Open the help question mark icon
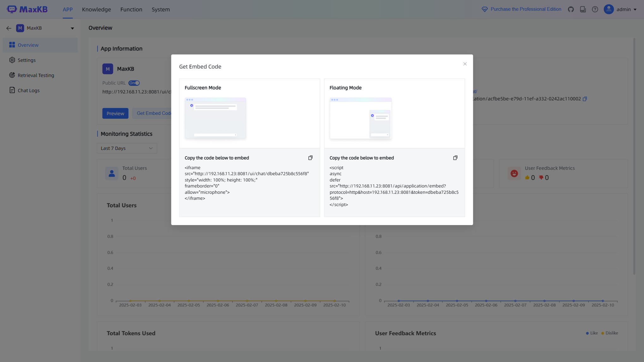644x362 pixels. pyautogui.click(x=595, y=9)
